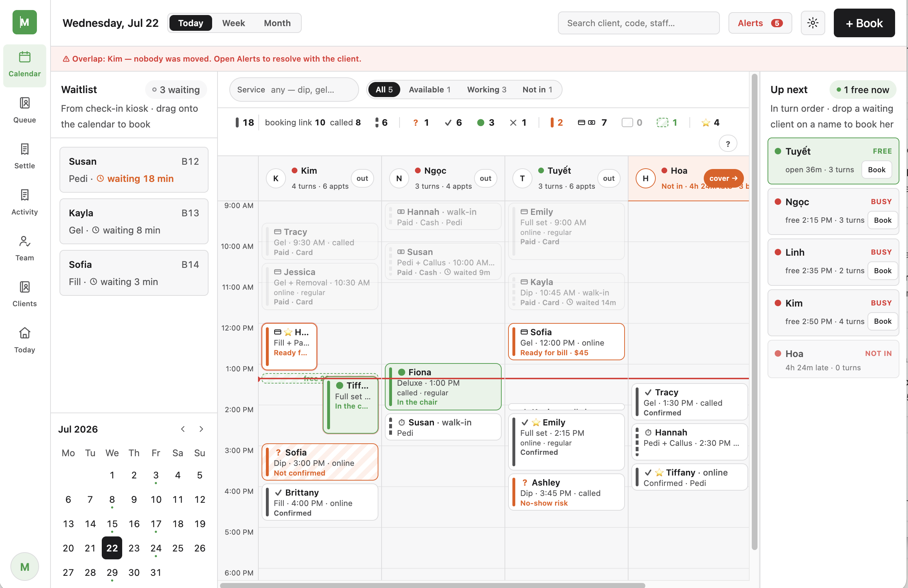Open the Team page icon
The width and height of the screenshot is (908, 588).
click(24, 249)
